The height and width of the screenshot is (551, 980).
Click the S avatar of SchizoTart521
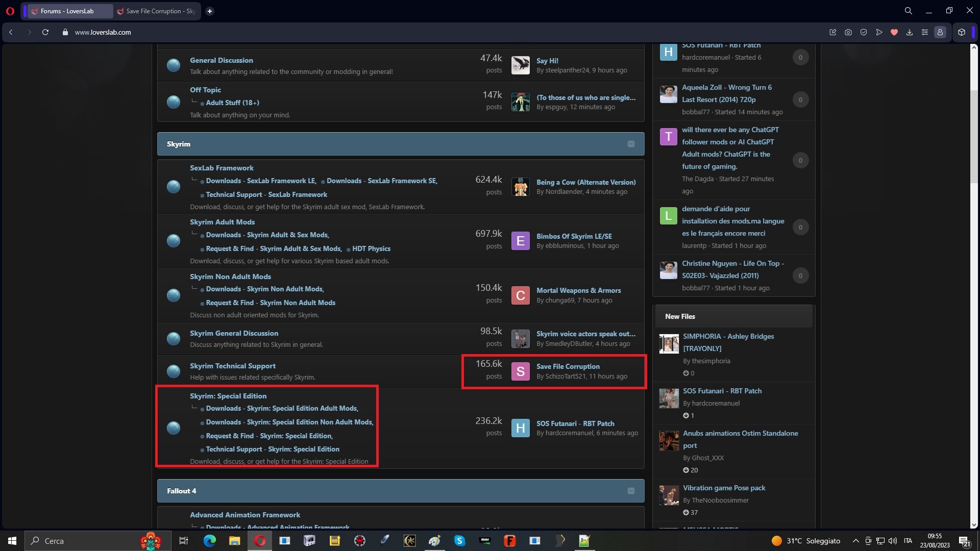click(x=520, y=371)
